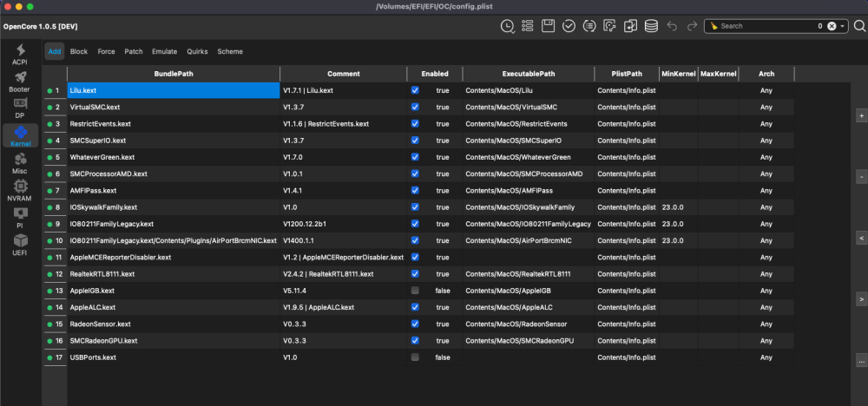Redo the last change

692,26
